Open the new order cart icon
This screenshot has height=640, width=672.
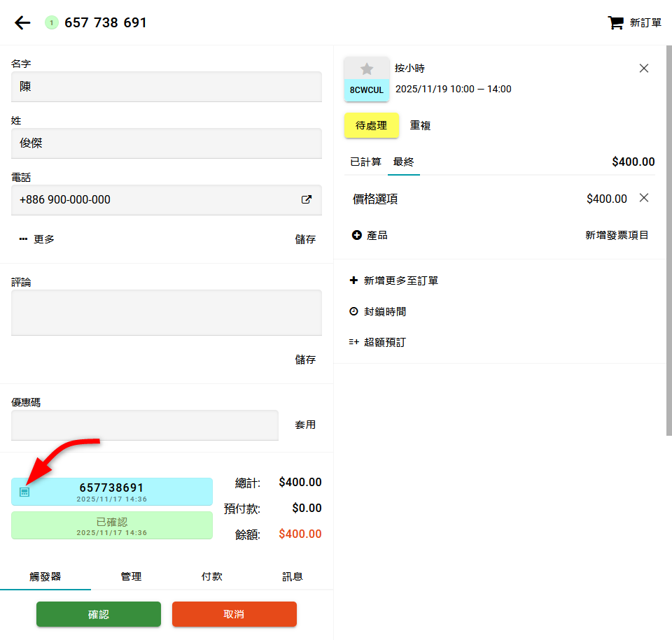pos(615,22)
